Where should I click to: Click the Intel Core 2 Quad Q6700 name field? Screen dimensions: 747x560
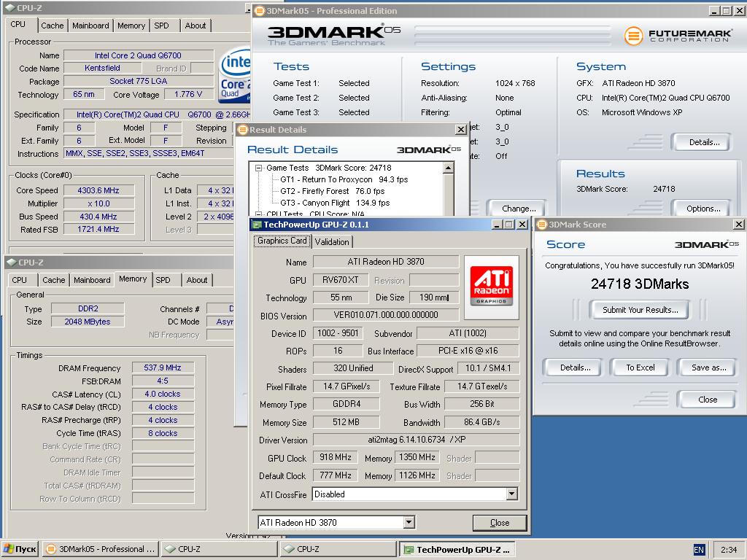click(x=138, y=55)
